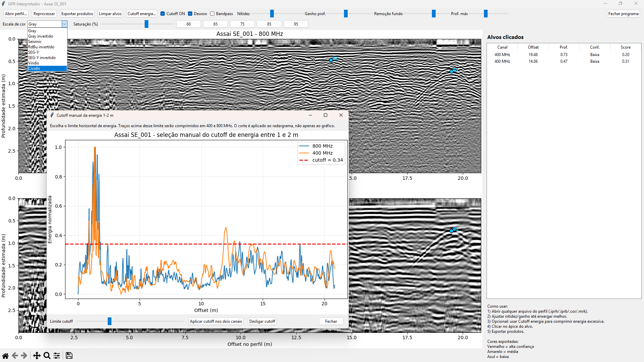Image resolution: width=644 pixels, height=362 pixels.
Task: Disable the Dewow checkbox
Action: click(x=190, y=14)
